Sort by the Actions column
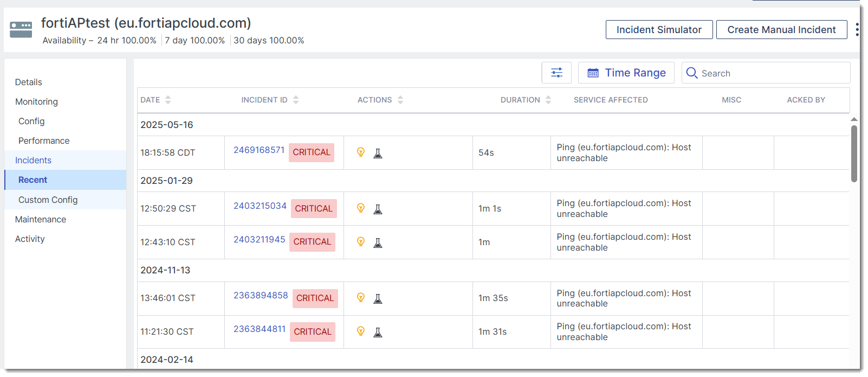868x377 pixels. [400, 100]
